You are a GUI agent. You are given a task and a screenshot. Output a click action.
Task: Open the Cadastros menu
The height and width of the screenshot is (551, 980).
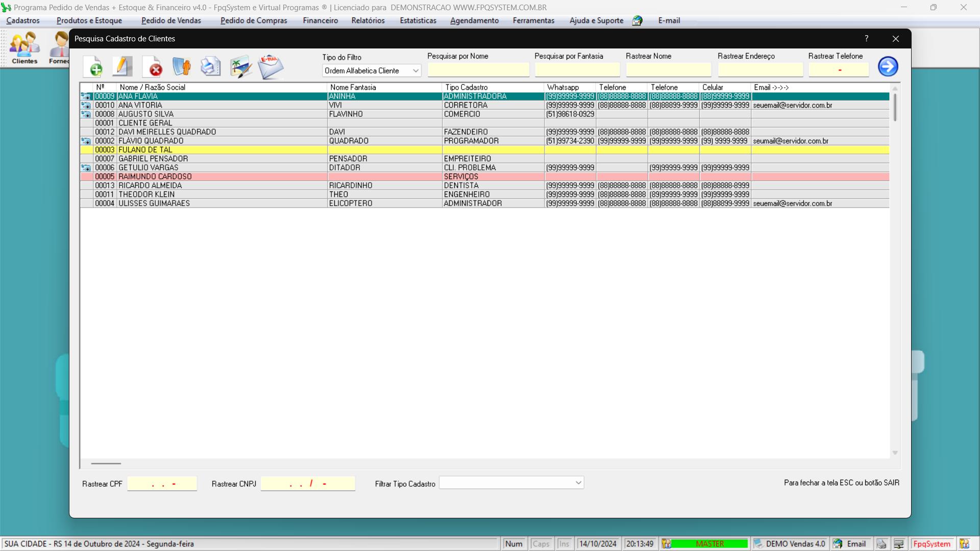pyautogui.click(x=23, y=21)
